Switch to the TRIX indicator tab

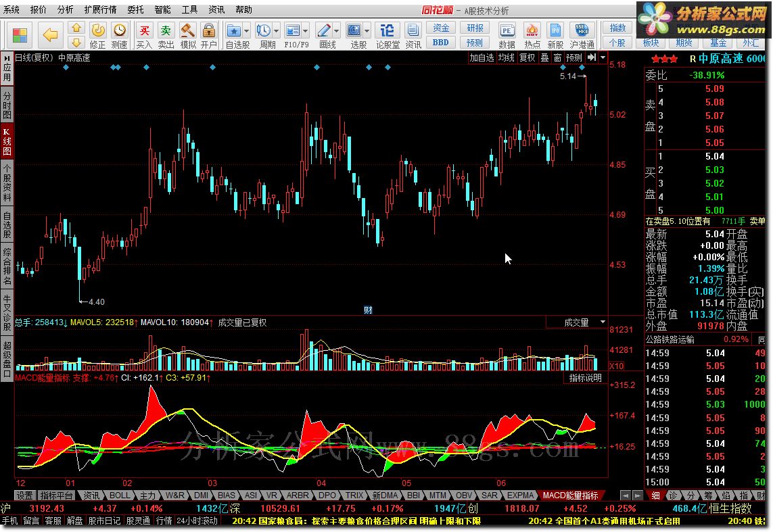pyautogui.click(x=354, y=495)
